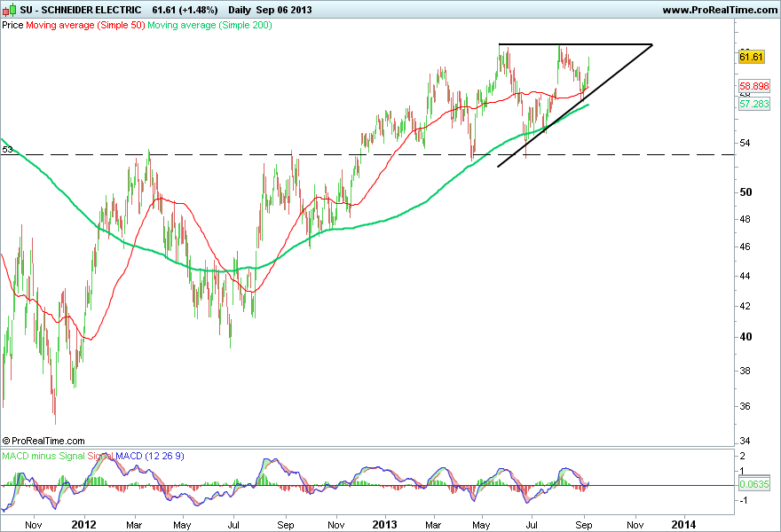Click the 34 price axis label
The image size is (781, 532).
click(x=745, y=441)
